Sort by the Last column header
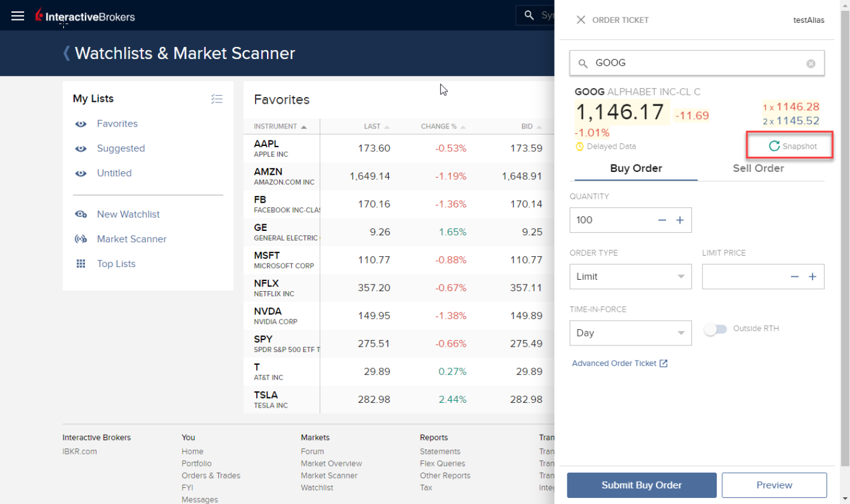Viewport: 850px width, 504px height. (376, 127)
